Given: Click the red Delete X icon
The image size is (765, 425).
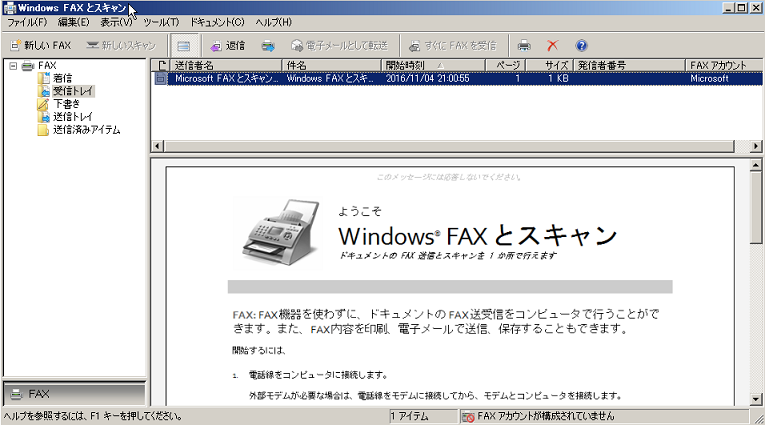Looking at the screenshot, I should coord(552,46).
